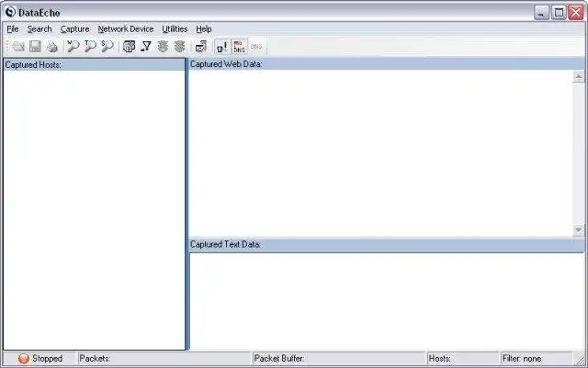The image size is (588, 368).
Task: Click the magnifier icon marked T
Action: (x=90, y=47)
